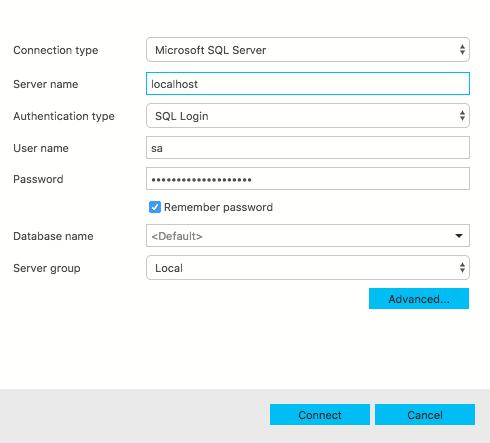
Task: Click the User name field
Action: [308, 148]
